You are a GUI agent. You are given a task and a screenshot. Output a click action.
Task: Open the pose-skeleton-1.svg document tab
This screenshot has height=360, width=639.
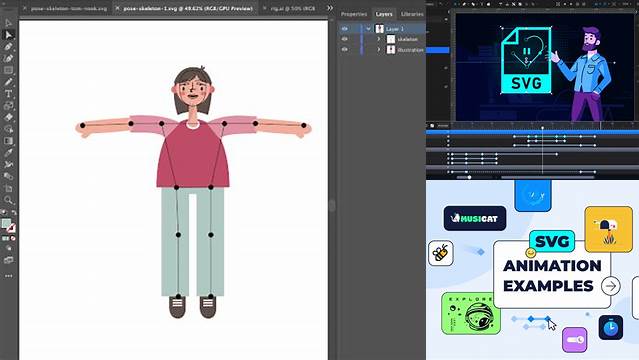tap(188, 8)
